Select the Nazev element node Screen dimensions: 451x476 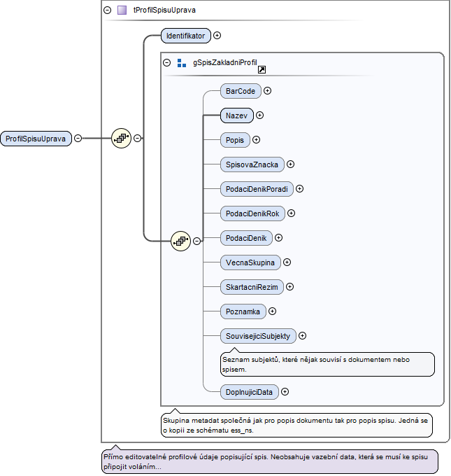click(x=236, y=115)
